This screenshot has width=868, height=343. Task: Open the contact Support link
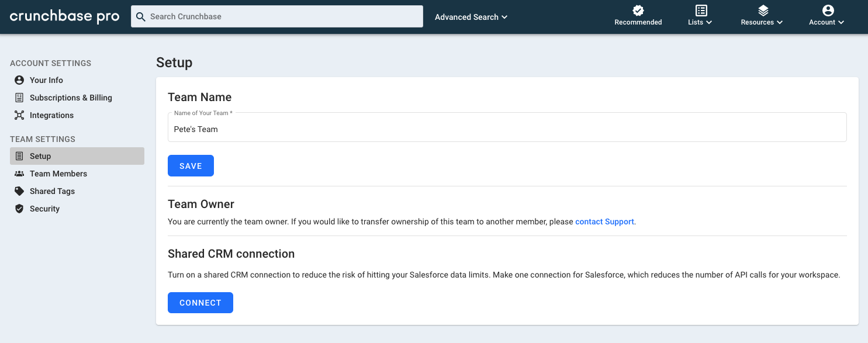click(604, 221)
